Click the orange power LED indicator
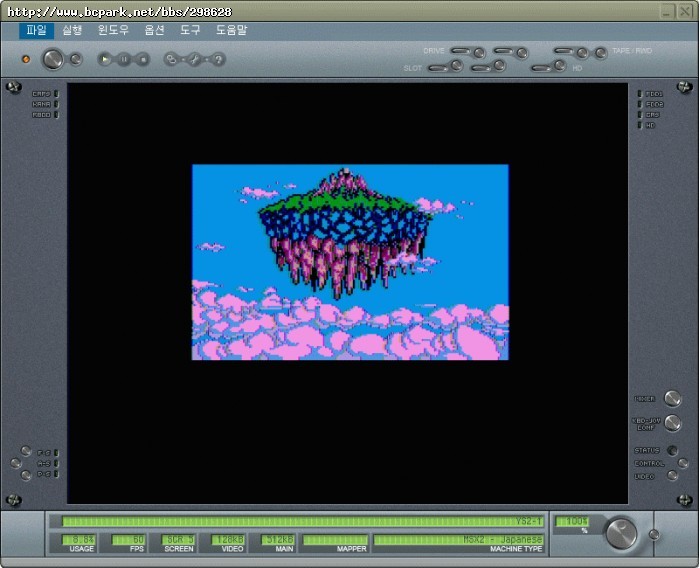Image resolution: width=700 pixels, height=568 pixels. point(26,59)
